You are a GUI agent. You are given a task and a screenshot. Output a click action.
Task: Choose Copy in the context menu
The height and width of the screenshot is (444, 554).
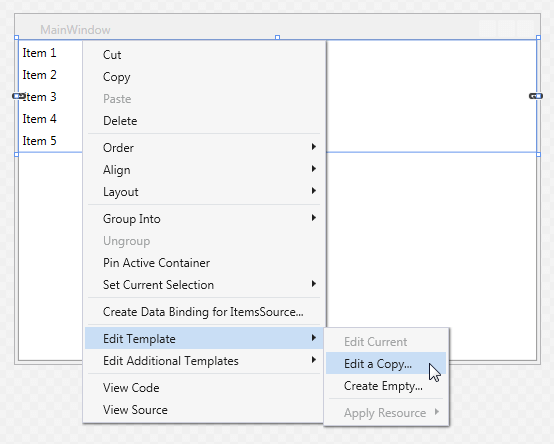click(204, 77)
